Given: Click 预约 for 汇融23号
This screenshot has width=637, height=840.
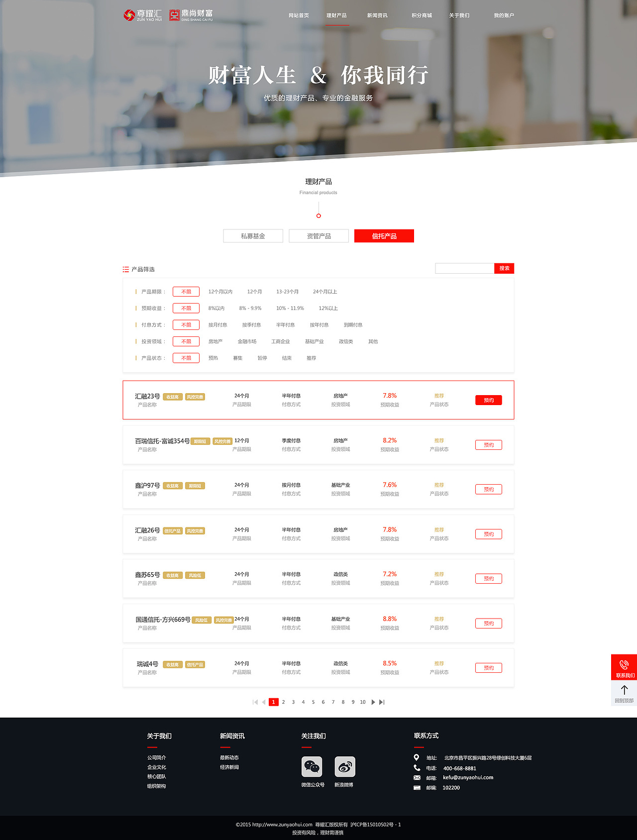Looking at the screenshot, I should pyautogui.click(x=489, y=400).
